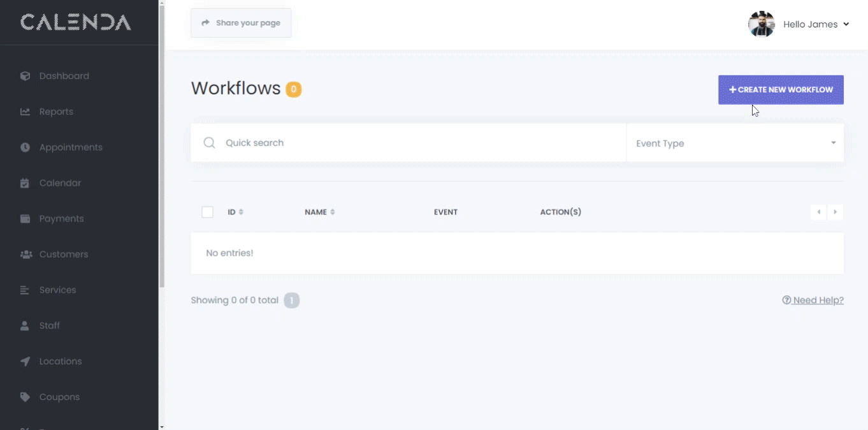Image resolution: width=868 pixels, height=430 pixels.
Task: Click the Locations arrow icon
Action: click(25, 361)
